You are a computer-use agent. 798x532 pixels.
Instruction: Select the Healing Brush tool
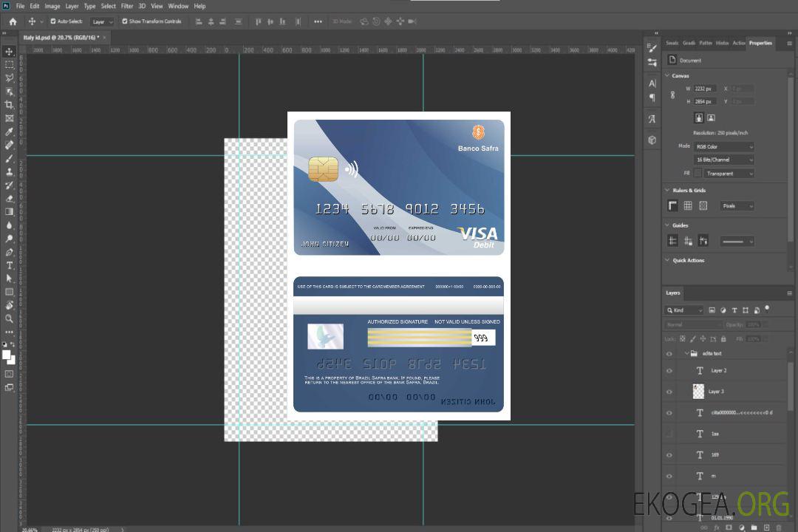(9, 145)
